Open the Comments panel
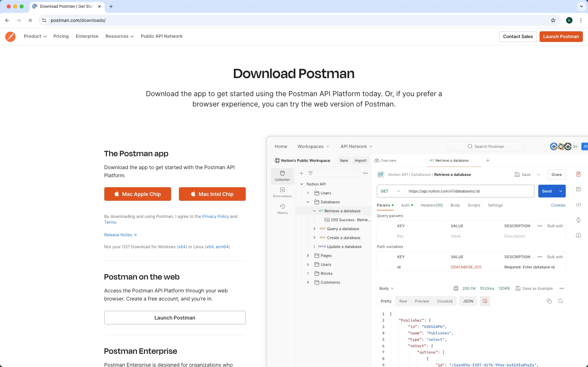588x367 pixels. point(578,189)
